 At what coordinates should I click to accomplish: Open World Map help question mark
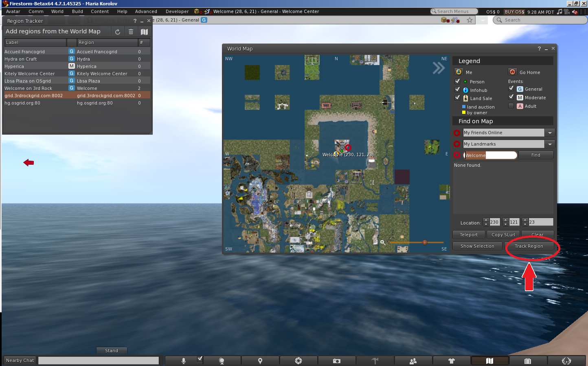click(539, 48)
